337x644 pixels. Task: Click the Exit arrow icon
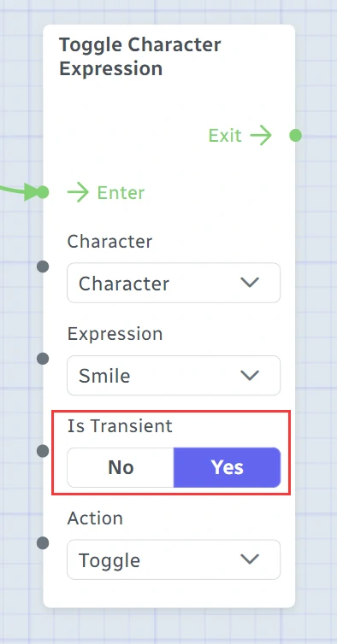(261, 135)
